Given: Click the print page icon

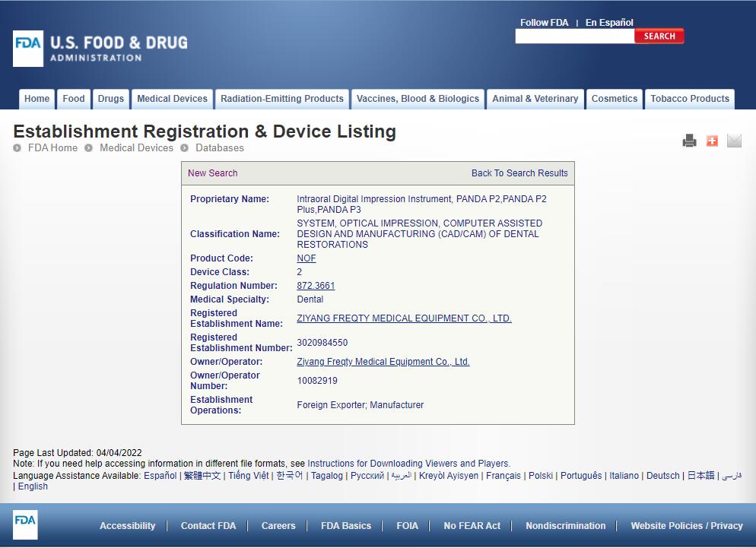Looking at the screenshot, I should pyautogui.click(x=690, y=141).
